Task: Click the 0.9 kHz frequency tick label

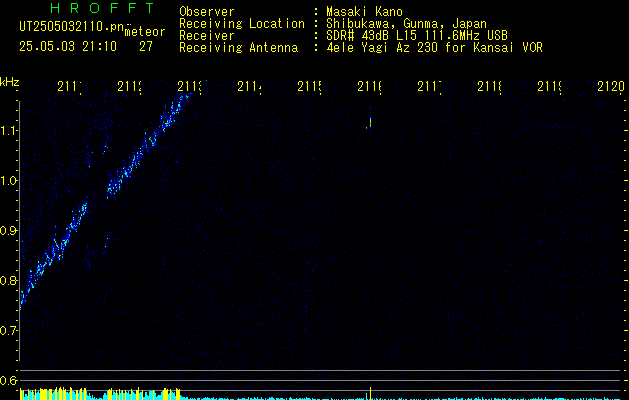Action: click(8, 230)
